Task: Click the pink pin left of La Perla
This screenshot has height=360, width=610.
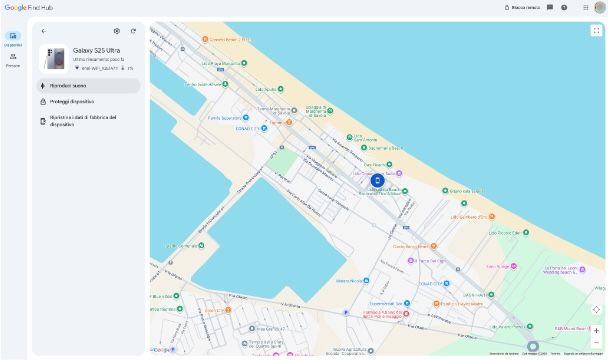Action: pos(514,266)
